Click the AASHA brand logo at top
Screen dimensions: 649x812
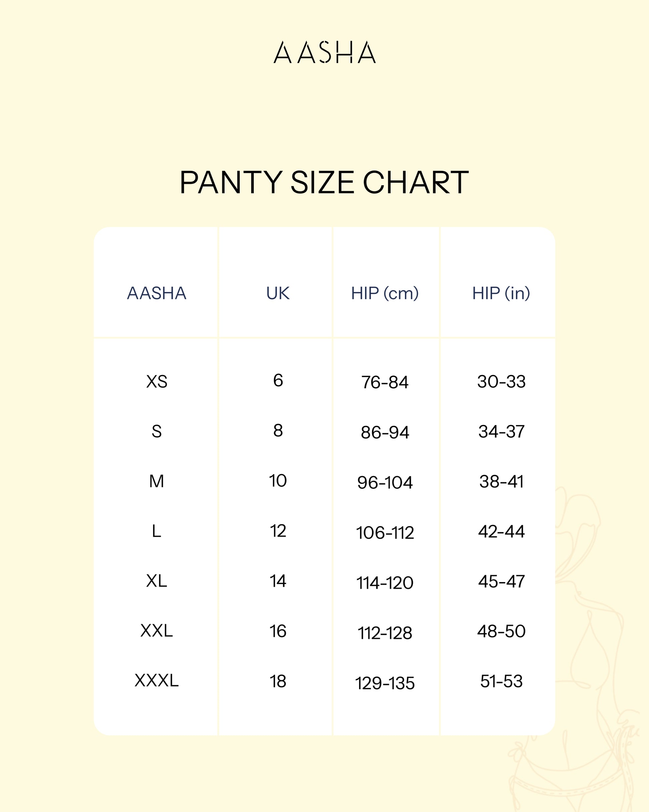(324, 52)
